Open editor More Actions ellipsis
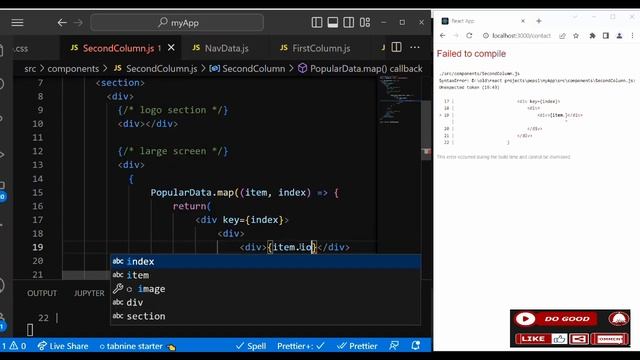 point(415,47)
